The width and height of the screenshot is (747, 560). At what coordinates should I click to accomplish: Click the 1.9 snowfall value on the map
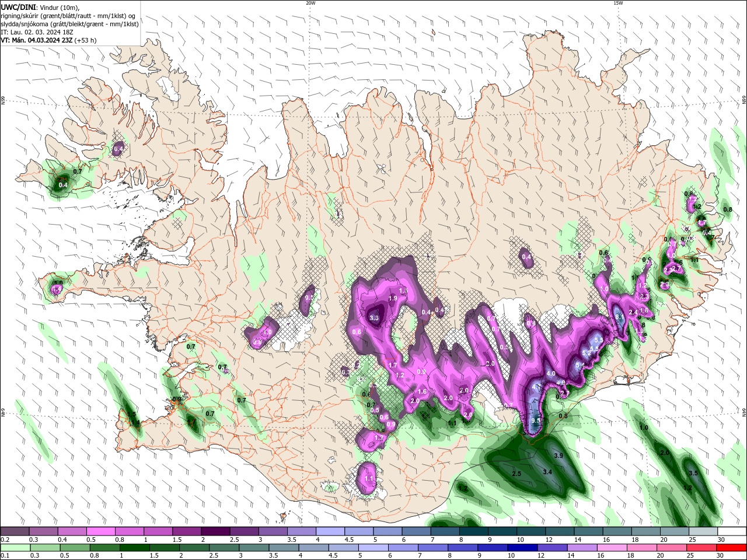click(x=393, y=298)
